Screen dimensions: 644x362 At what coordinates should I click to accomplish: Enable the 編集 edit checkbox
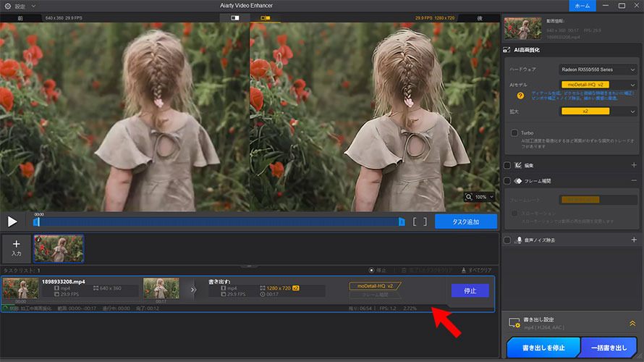click(x=507, y=165)
